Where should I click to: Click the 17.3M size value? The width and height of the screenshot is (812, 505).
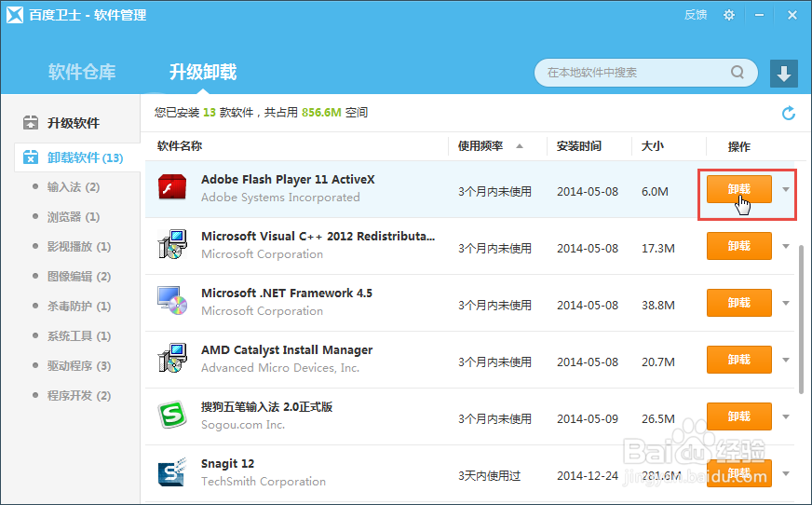658,248
